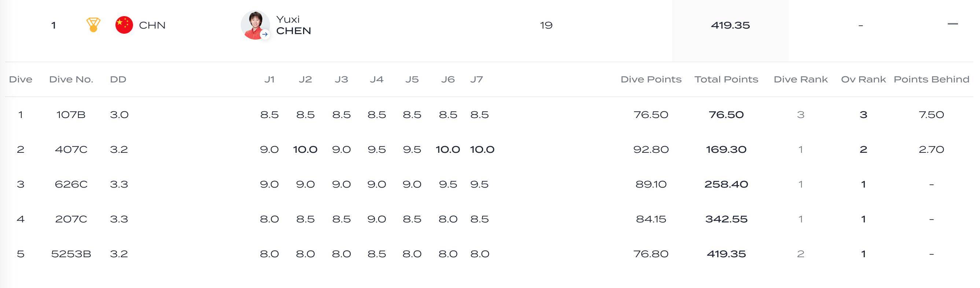Viewport: 980px width, 288px height.
Task: Select dive 5253B in the table
Action: tap(71, 254)
